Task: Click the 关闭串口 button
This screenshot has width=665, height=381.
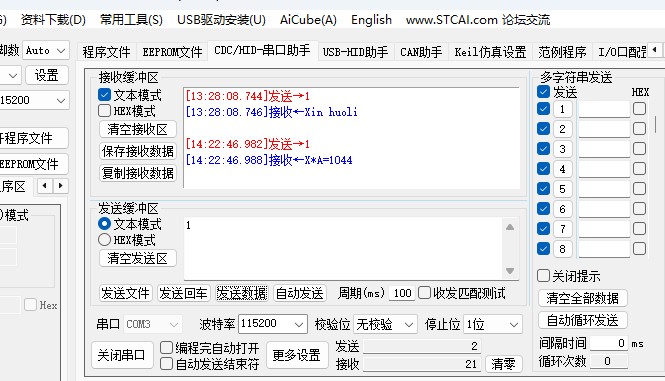Action: [x=122, y=355]
